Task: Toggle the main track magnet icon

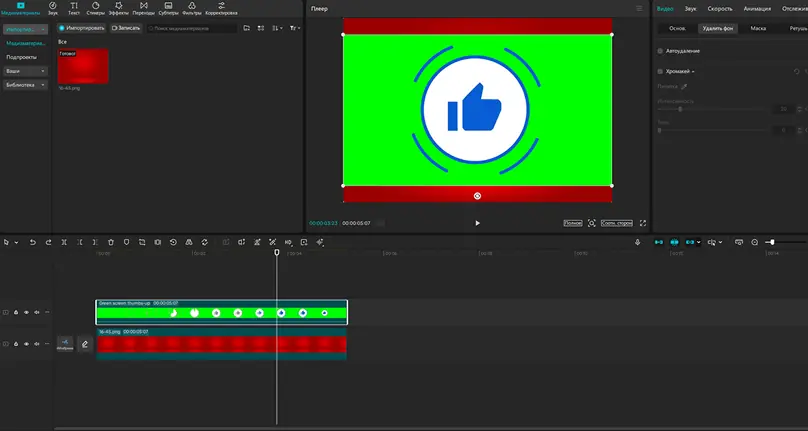Action: pyautogui.click(x=659, y=242)
